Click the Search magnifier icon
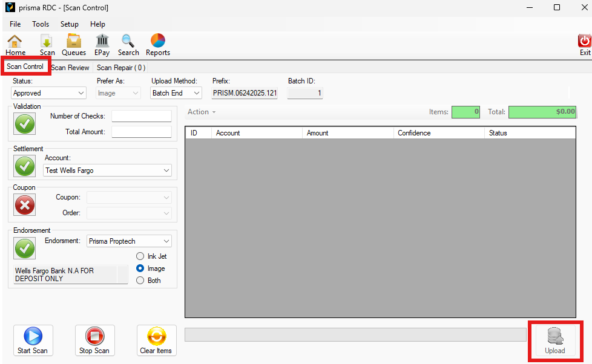The height and width of the screenshot is (364, 592). tap(128, 42)
